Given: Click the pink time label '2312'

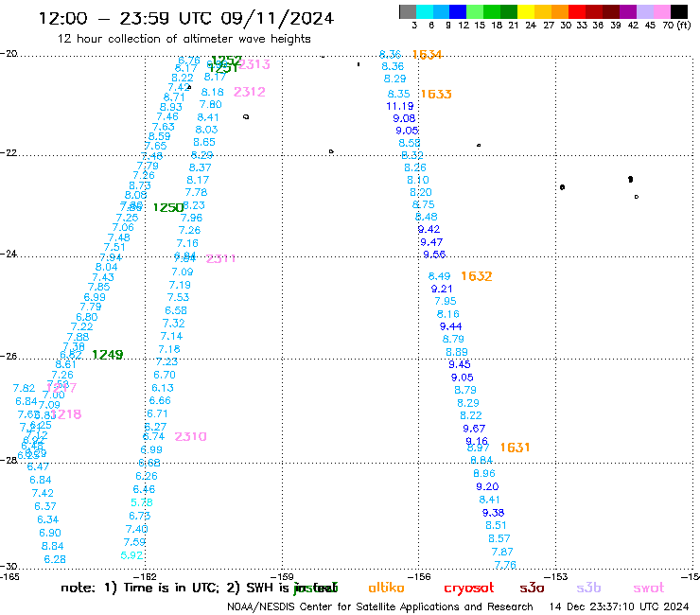Looking at the screenshot, I should (250, 92).
